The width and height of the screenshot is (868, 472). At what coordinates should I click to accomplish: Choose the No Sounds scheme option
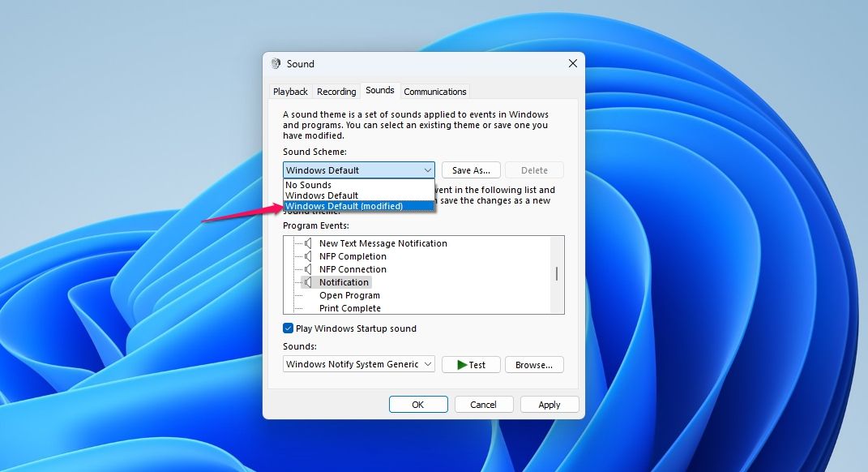tap(309, 185)
